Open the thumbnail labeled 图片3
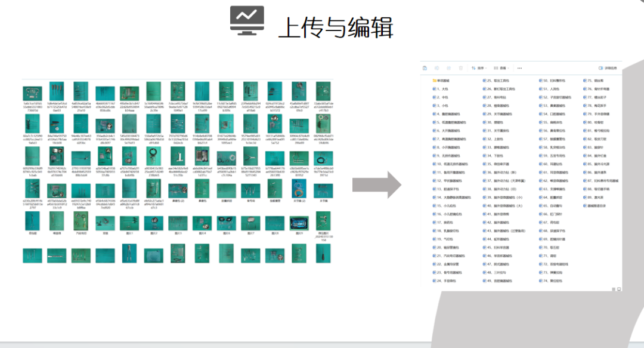Screen dimensions: 644x348 click(x=178, y=224)
